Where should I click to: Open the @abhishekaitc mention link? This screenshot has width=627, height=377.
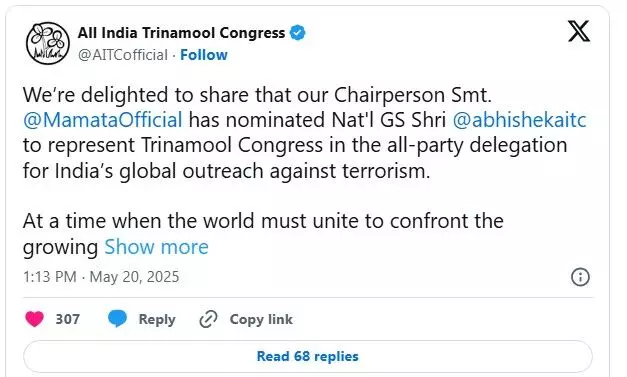[519, 120]
